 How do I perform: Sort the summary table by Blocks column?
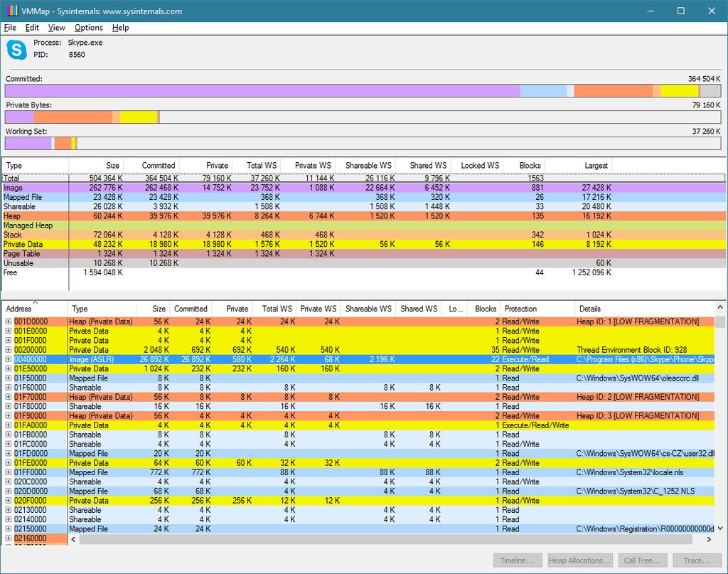[524, 165]
